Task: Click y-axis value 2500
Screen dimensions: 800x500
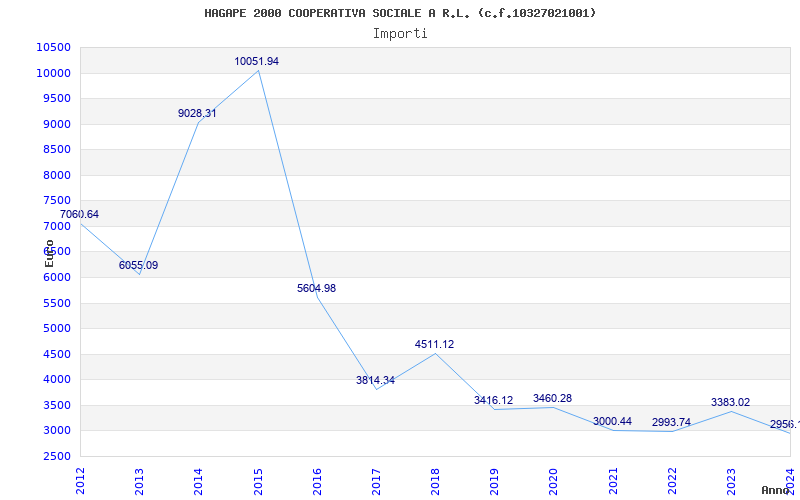Action: point(56,456)
